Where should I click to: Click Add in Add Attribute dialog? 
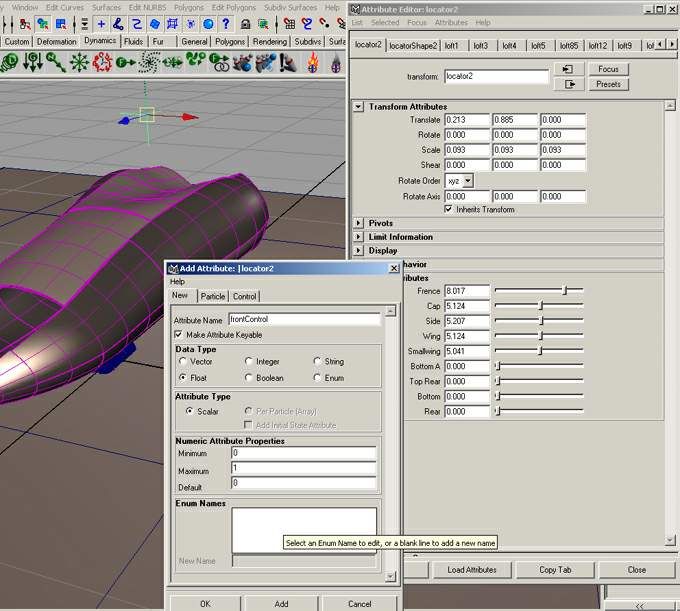(x=281, y=604)
